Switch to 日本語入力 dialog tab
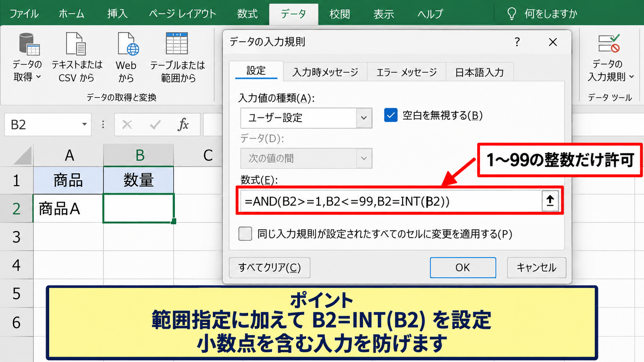 click(x=480, y=72)
